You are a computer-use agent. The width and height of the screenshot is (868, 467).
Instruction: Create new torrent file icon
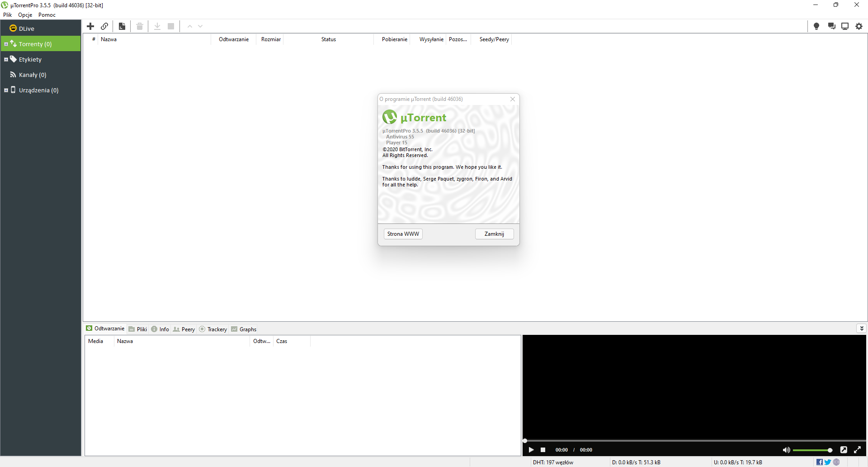[122, 26]
